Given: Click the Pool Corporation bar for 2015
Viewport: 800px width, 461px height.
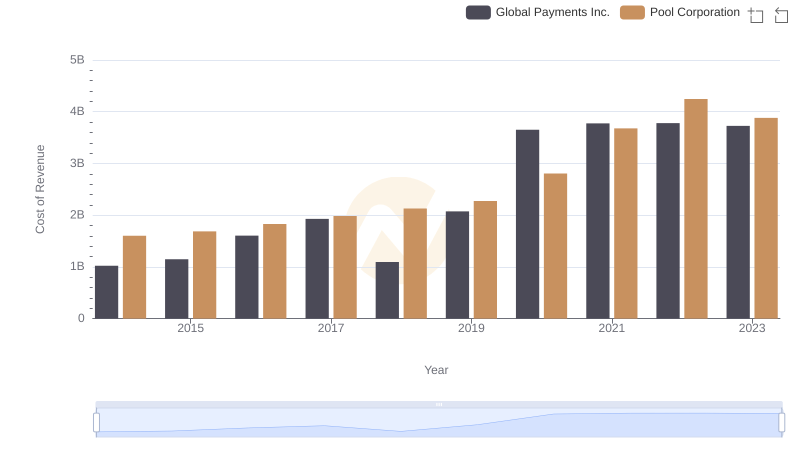Looking at the screenshot, I should coord(204,275).
